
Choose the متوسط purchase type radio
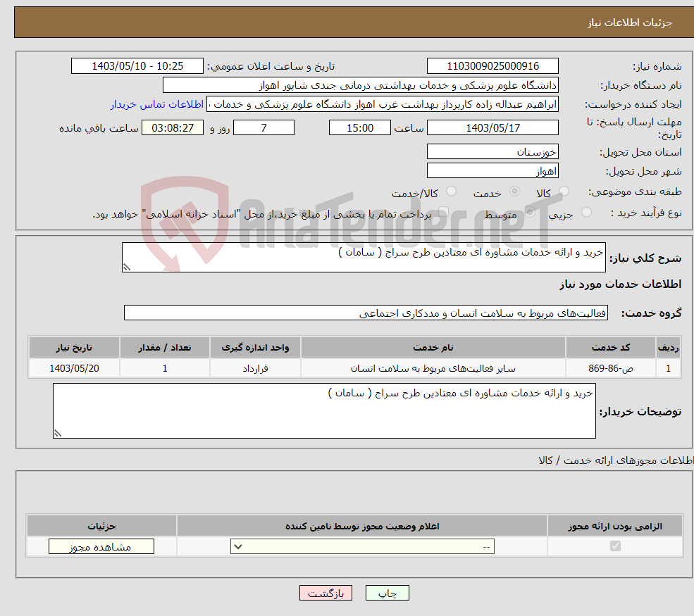pyautogui.click(x=530, y=213)
